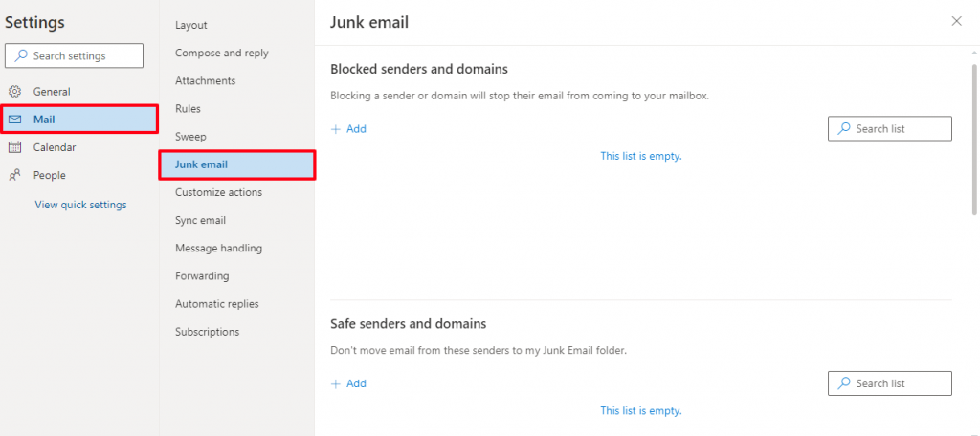Click the 'Safe senders and domains' heading
Viewport: 980px width, 436px height.
[408, 324]
